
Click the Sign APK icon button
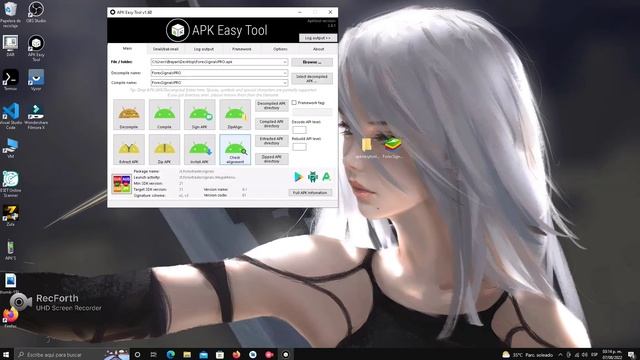point(200,115)
